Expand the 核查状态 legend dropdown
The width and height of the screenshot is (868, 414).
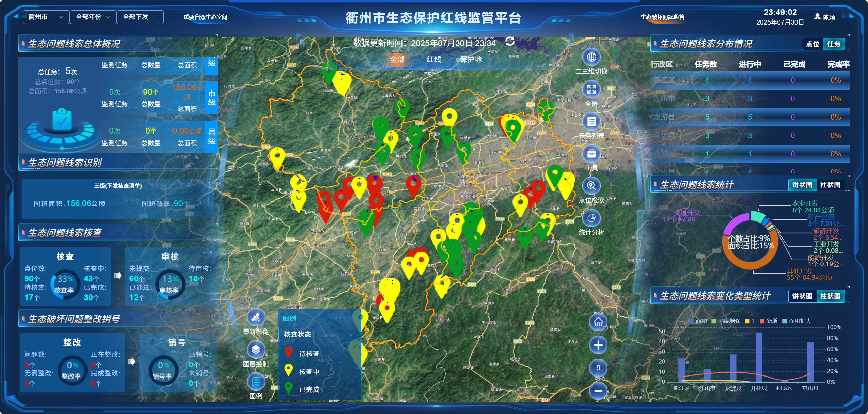[319, 334]
